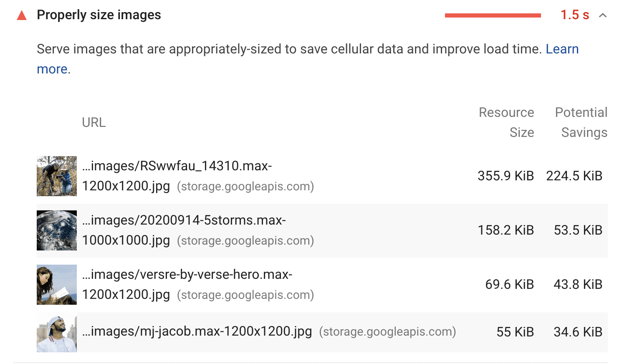The image size is (622, 364).
Task: Click the RSwwfau_14310 image thumbnail
Action: coord(56,176)
